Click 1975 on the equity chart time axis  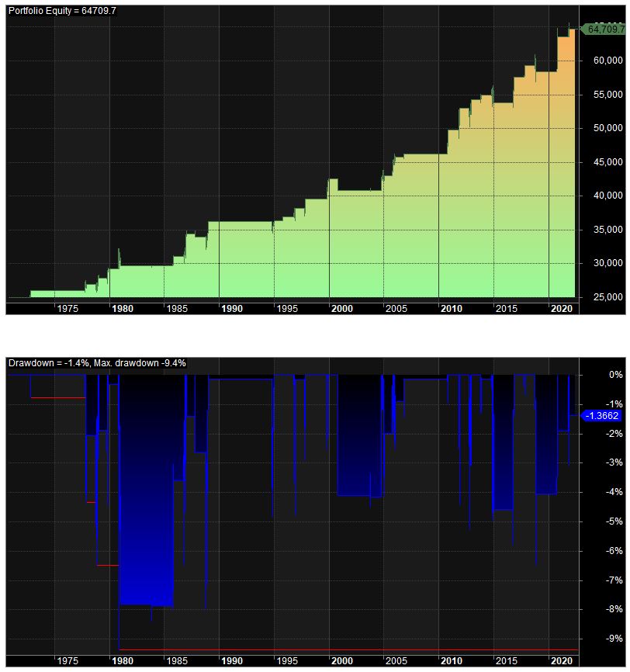[x=67, y=309]
